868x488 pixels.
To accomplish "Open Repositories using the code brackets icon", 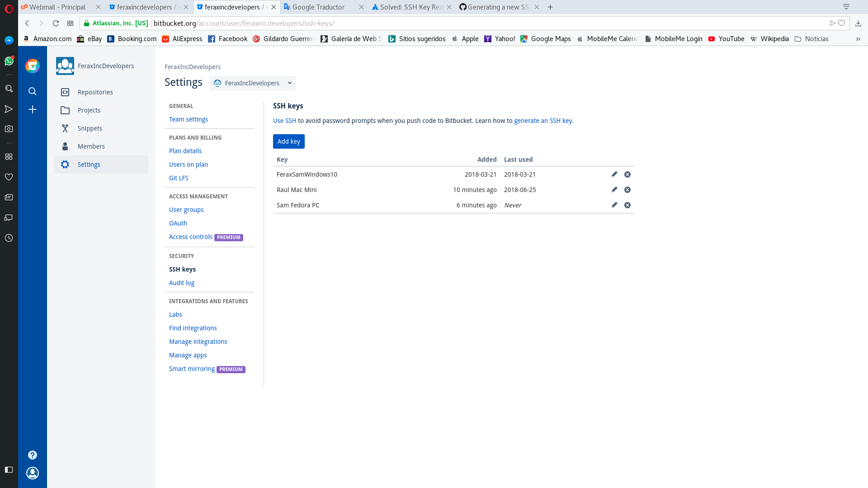I will [x=65, y=92].
